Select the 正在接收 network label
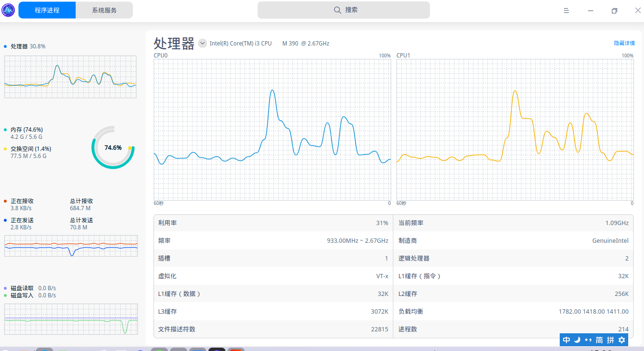644x351 pixels. 22,201
